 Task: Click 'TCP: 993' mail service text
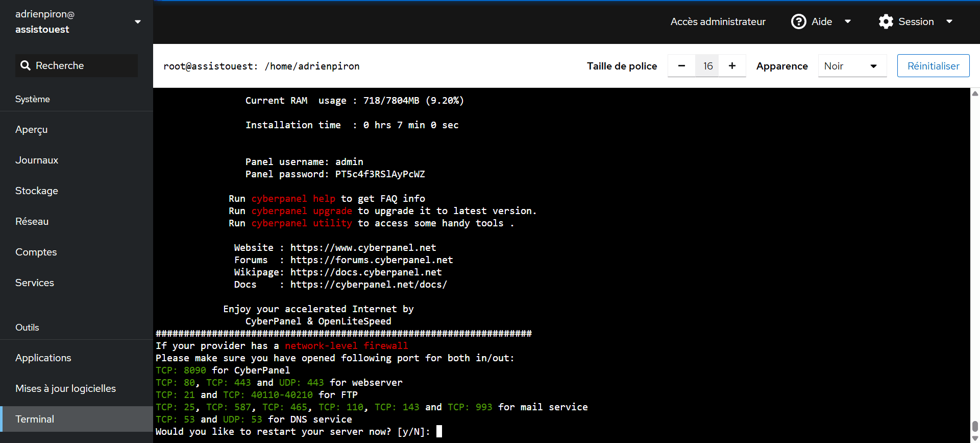(470, 407)
